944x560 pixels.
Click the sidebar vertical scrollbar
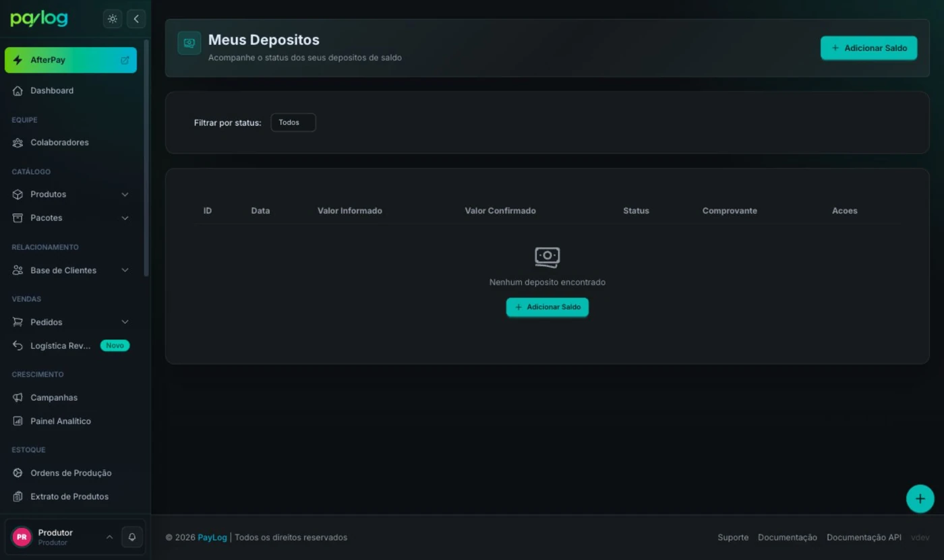146,158
